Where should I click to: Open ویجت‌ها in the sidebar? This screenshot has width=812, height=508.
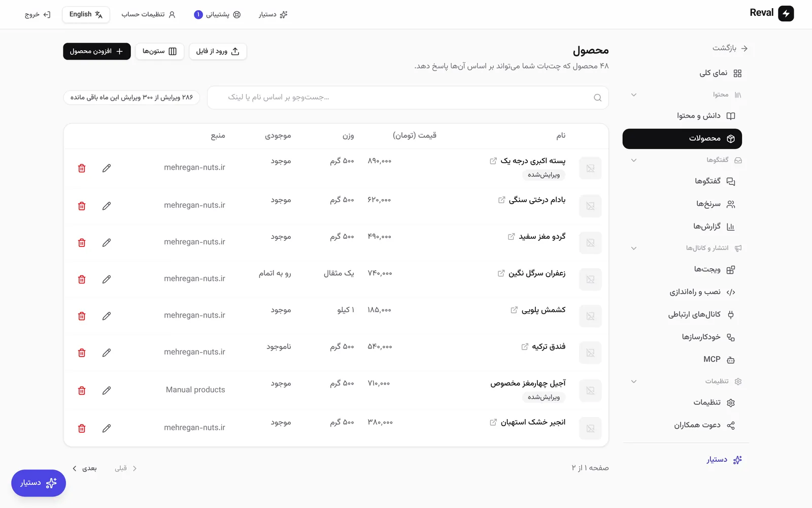714,270
